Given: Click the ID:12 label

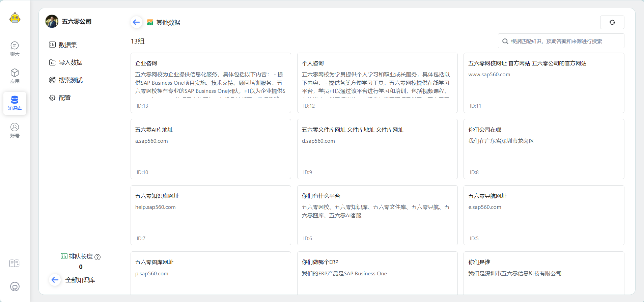Looking at the screenshot, I should point(309,106).
